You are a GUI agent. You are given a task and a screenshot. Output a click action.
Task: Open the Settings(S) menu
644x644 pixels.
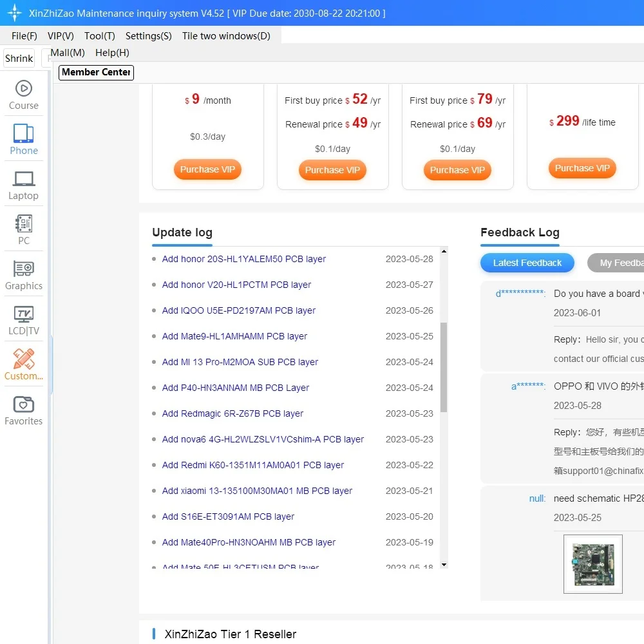pos(149,36)
